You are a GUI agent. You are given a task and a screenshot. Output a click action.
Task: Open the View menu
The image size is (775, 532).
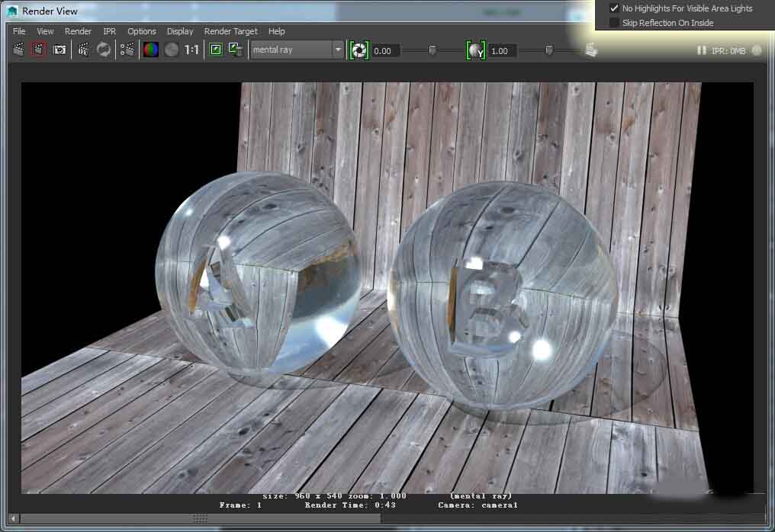(x=45, y=31)
